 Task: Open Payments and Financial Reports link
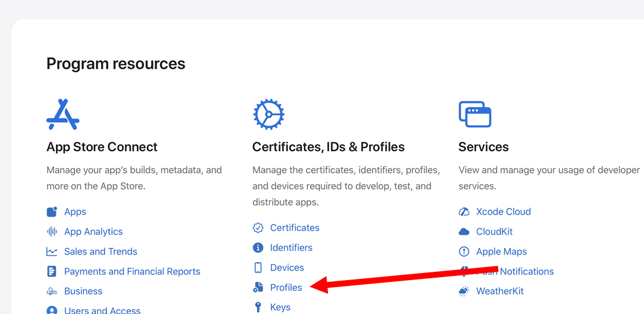point(132,271)
